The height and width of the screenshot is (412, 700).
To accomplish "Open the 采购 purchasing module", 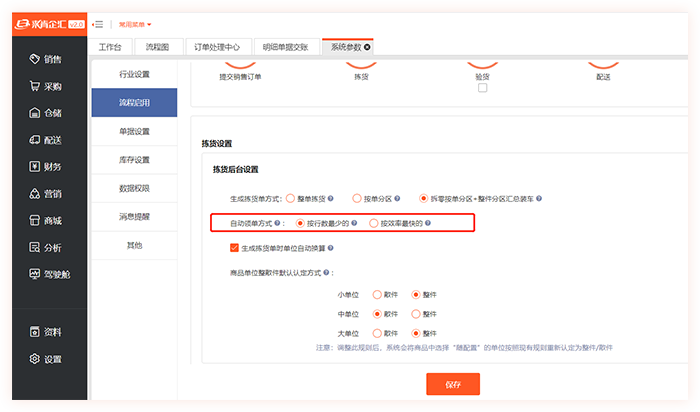I will pyautogui.click(x=46, y=86).
